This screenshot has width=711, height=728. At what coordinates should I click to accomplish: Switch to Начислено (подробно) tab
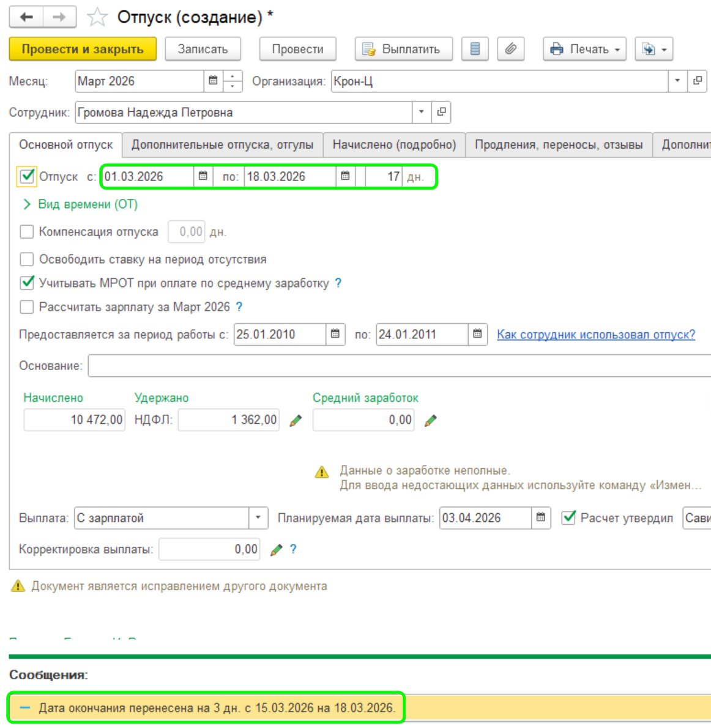394,145
